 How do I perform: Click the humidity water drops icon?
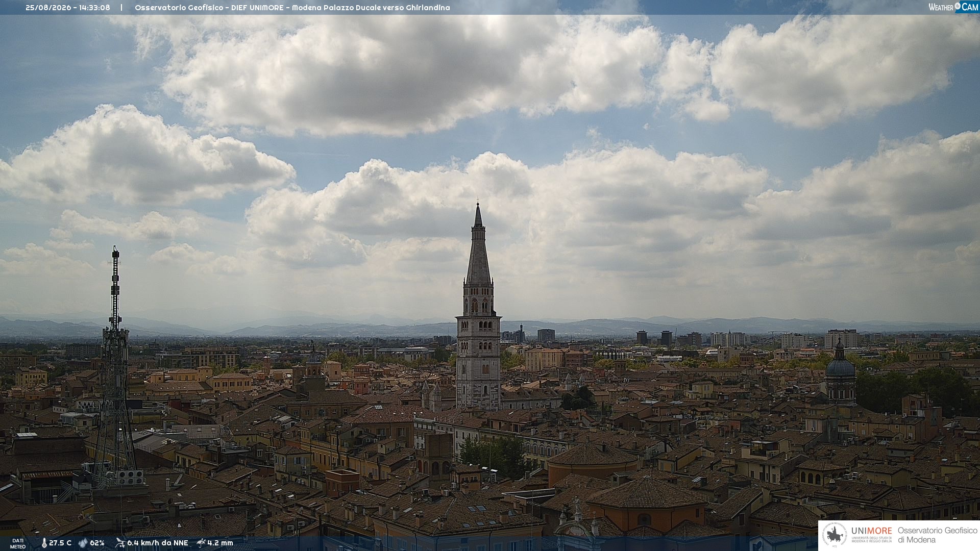pyautogui.click(x=83, y=543)
